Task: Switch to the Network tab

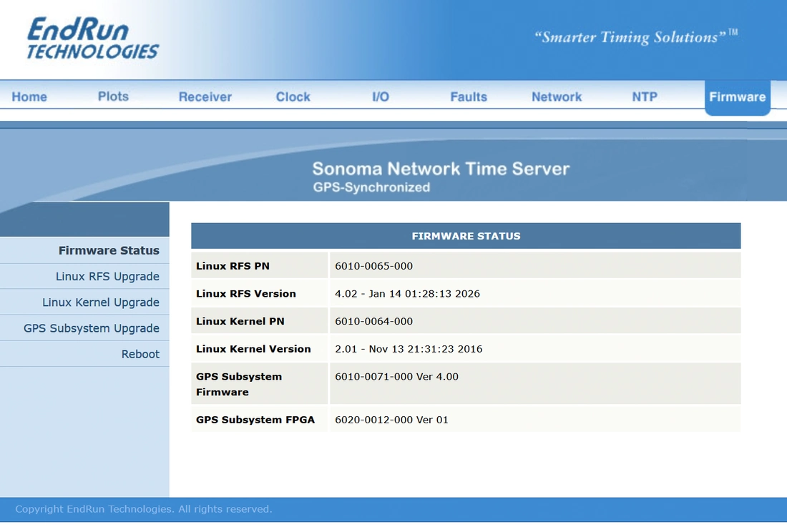Action: click(x=557, y=97)
